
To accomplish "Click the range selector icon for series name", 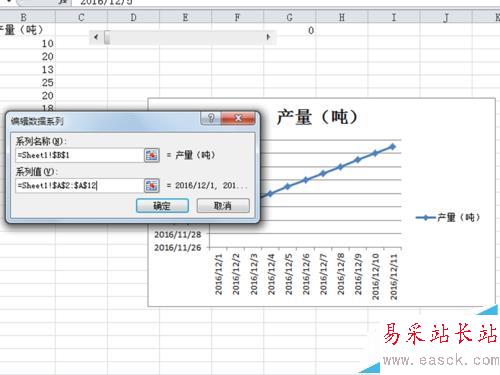I will click(x=152, y=155).
